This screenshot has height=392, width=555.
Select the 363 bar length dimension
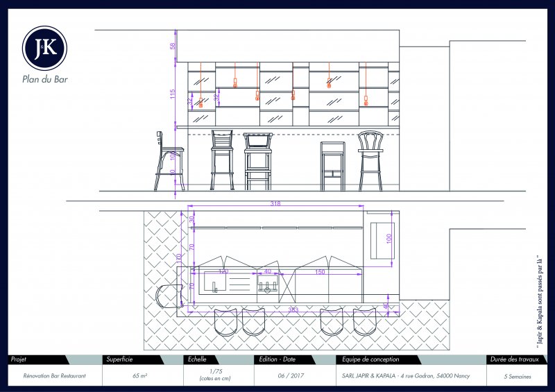coord(292,309)
